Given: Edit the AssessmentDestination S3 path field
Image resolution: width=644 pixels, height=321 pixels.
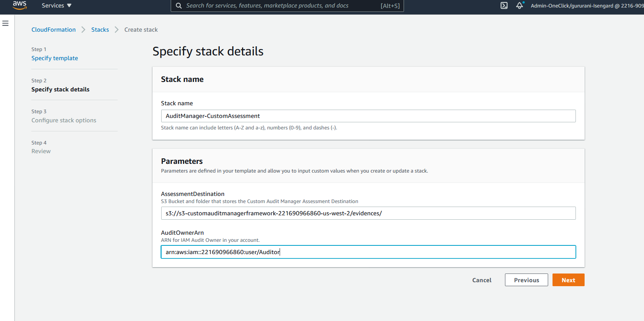Looking at the screenshot, I should (368, 213).
